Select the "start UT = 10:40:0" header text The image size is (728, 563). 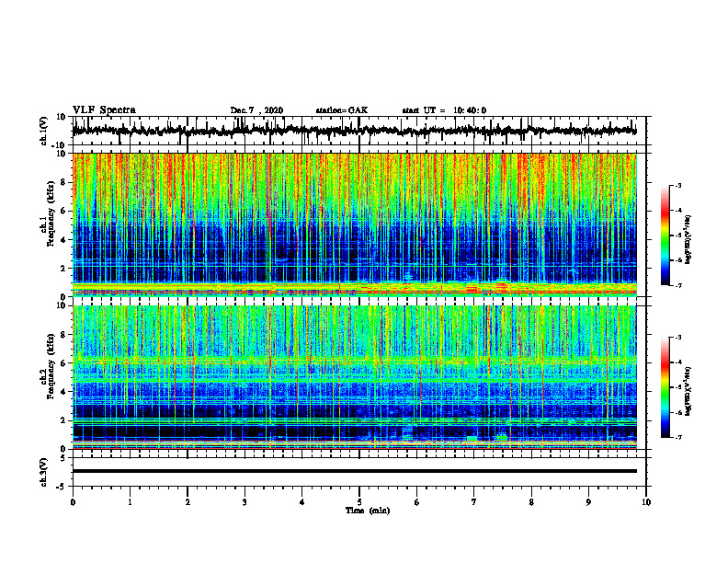point(444,110)
